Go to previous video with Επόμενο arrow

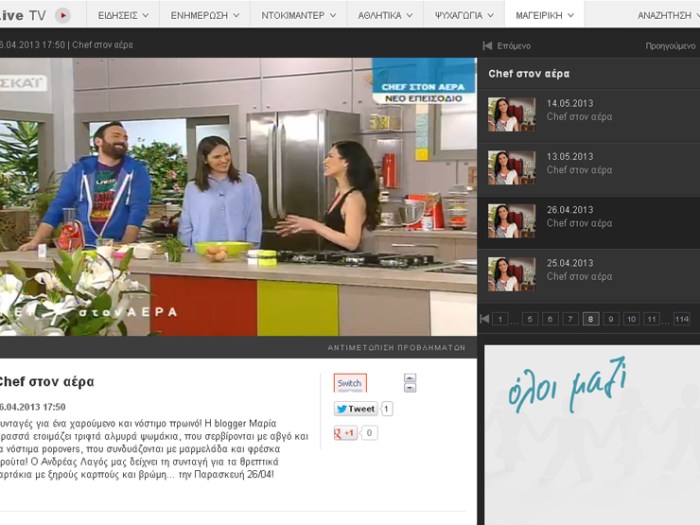(488, 46)
